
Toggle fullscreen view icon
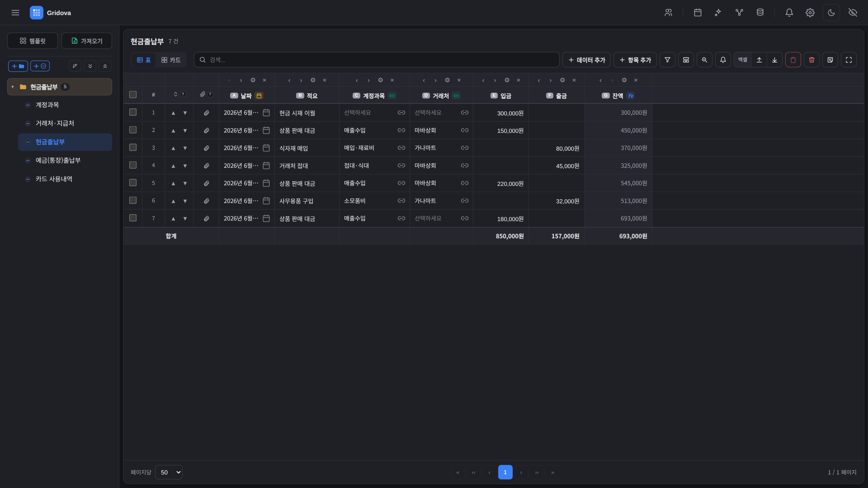(x=848, y=60)
